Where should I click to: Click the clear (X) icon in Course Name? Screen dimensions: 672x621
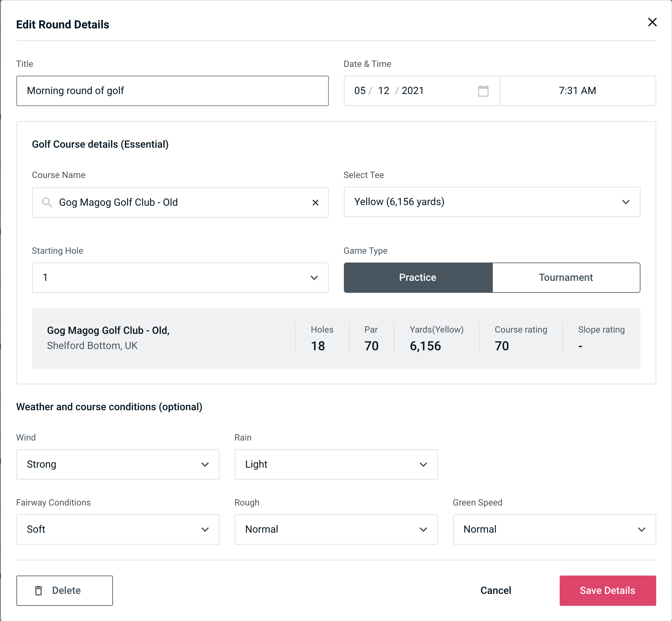[315, 203]
